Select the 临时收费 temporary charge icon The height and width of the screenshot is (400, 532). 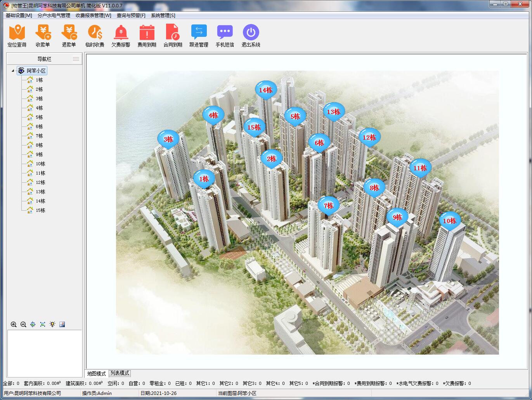tap(95, 33)
